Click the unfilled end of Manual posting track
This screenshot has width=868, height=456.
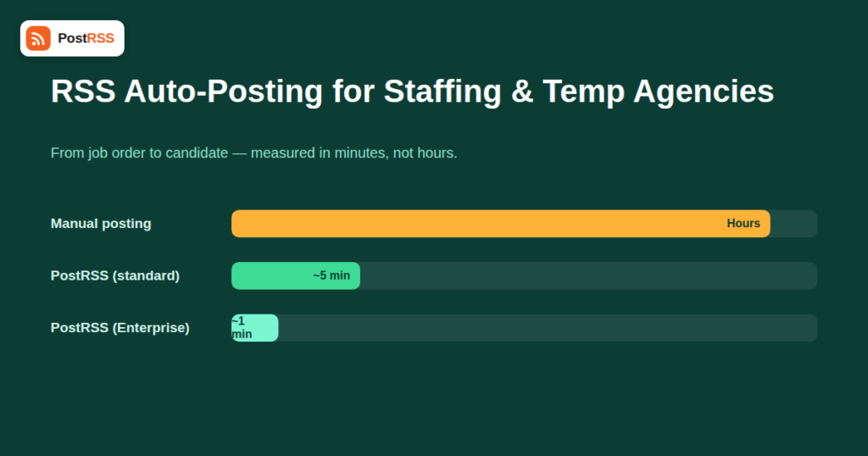(x=793, y=224)
